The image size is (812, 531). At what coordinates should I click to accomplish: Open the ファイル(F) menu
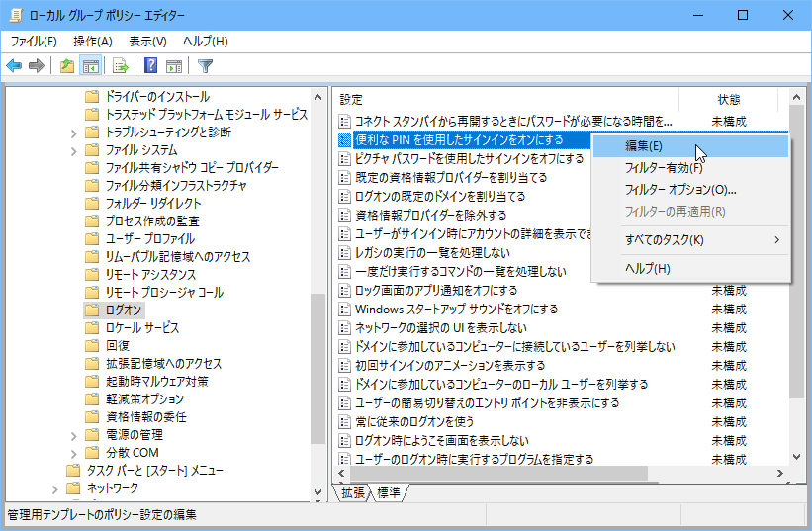point(34,42)
